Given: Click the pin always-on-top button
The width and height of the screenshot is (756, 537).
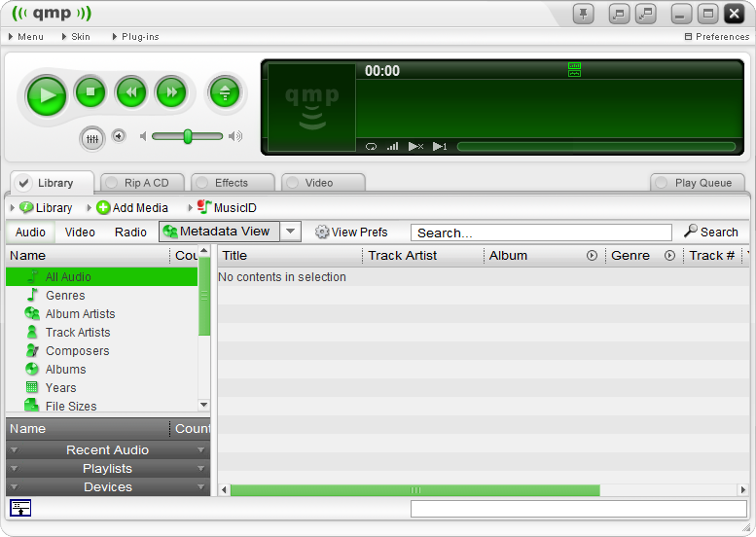Looking at the screenshot, I should 584,14.
